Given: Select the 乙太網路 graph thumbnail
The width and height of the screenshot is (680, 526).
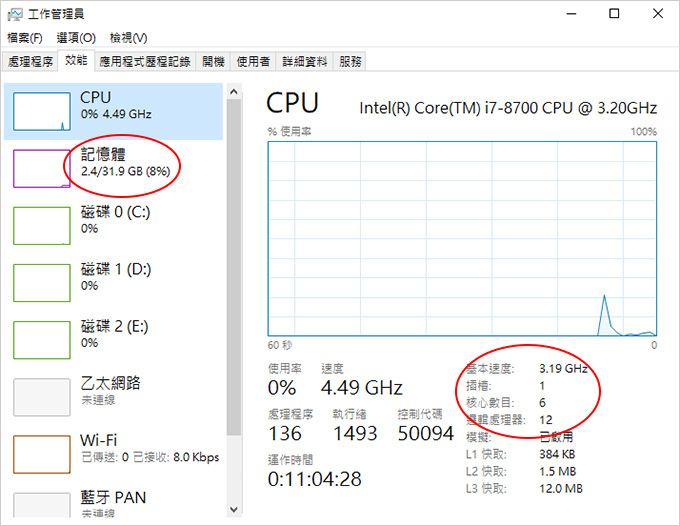Looking at the screenshot, I should point(42,398).
